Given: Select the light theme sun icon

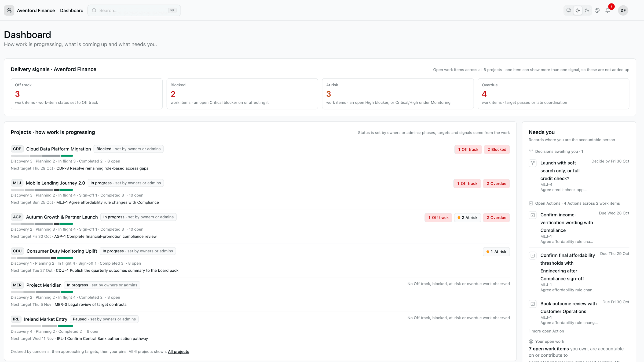Looking at the screenshot, I should (x=578, y=10).
